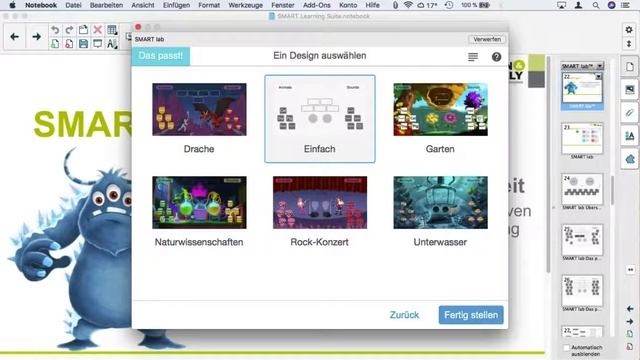640x360 pixels.
Task: Expand the SMART lab group dropdown in page sorter
Action: pos(600,66)
